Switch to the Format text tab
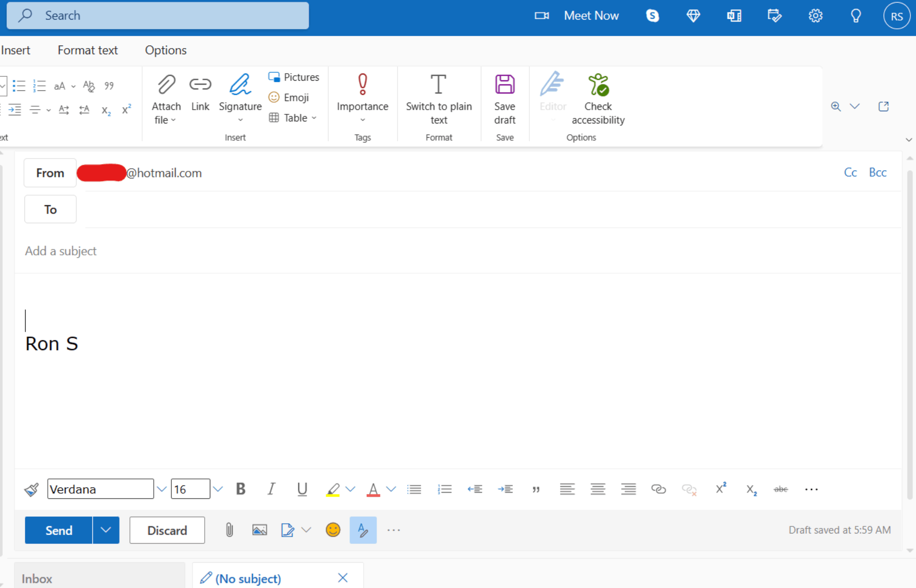Viewport: 916px width, 588px height. click(88, 50)
